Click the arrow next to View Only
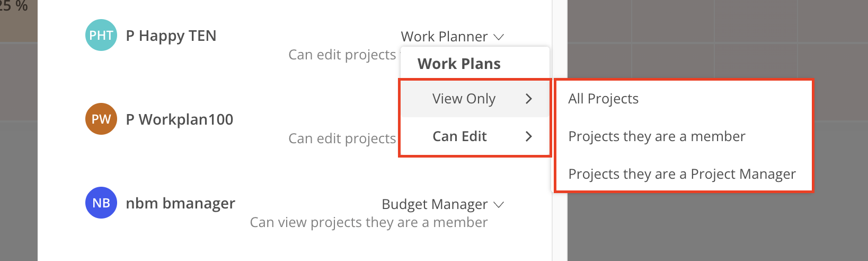This screenshot has width=868, height=261. (528, 99)
